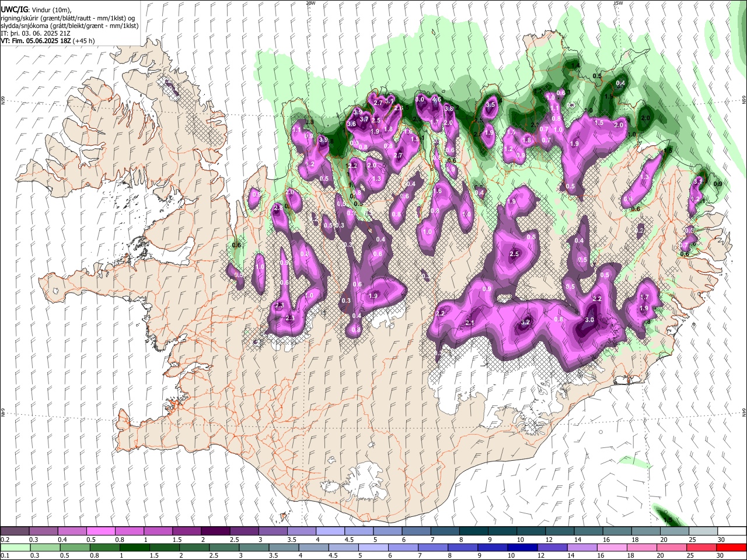The height and width of the screenshot is (560, 747).
Task: Select the bright pink top-scale swatch between 0.5 and 0.8
Action: tap(100, 531)
